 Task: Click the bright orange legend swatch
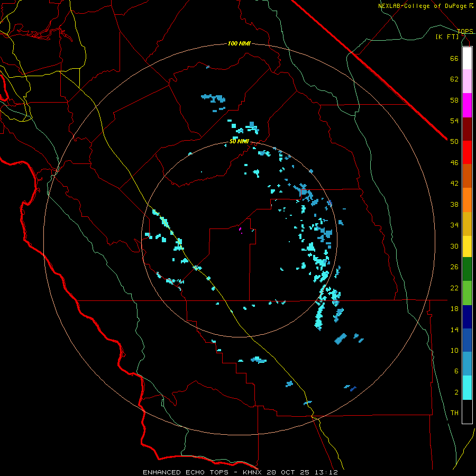(467, 200)
